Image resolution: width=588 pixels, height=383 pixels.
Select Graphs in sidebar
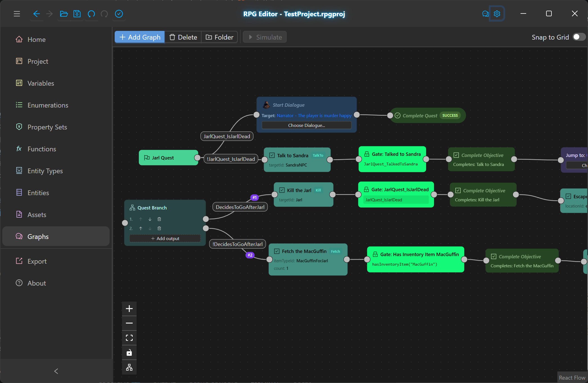tap(56, 236)
